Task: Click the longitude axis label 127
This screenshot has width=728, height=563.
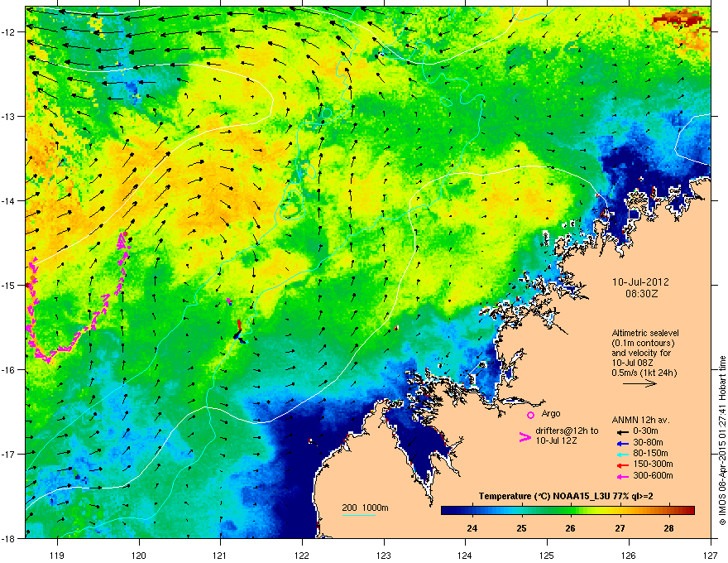Action: (711, 555)
